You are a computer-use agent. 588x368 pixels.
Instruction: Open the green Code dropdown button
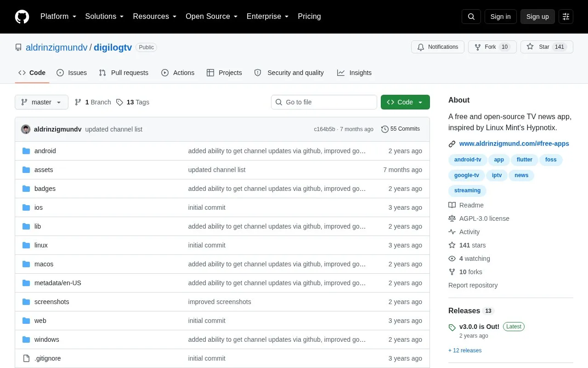pos(405,102)
